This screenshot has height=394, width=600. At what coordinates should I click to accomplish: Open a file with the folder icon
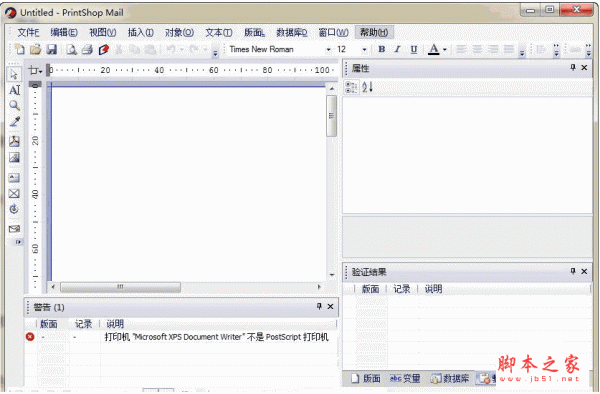click(35, 49)
